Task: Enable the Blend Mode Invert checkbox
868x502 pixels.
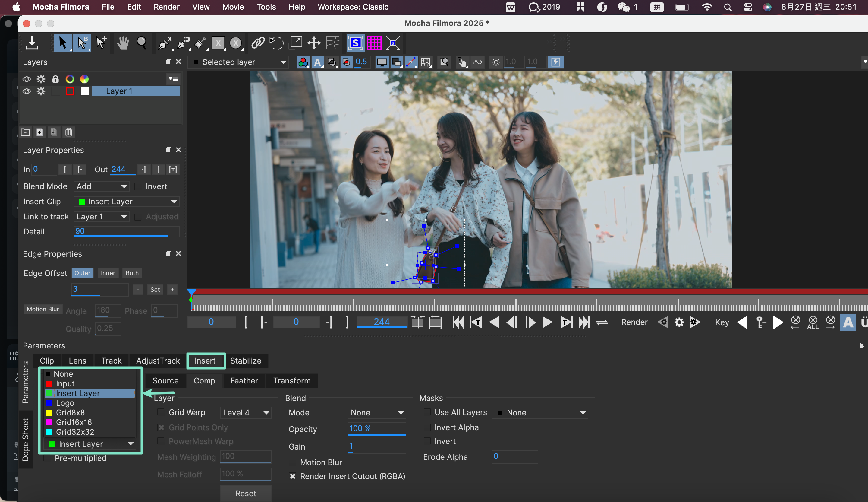Action: 138,186
